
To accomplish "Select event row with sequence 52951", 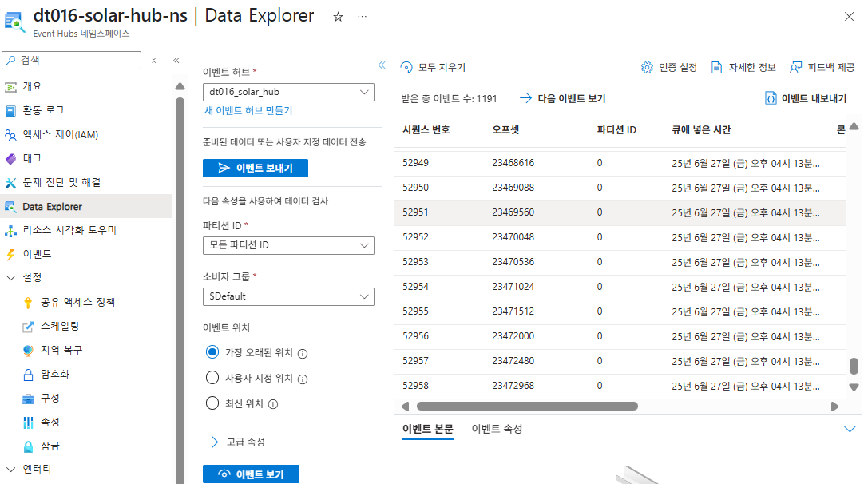I will pyautogui.click(x=620, y=212).
